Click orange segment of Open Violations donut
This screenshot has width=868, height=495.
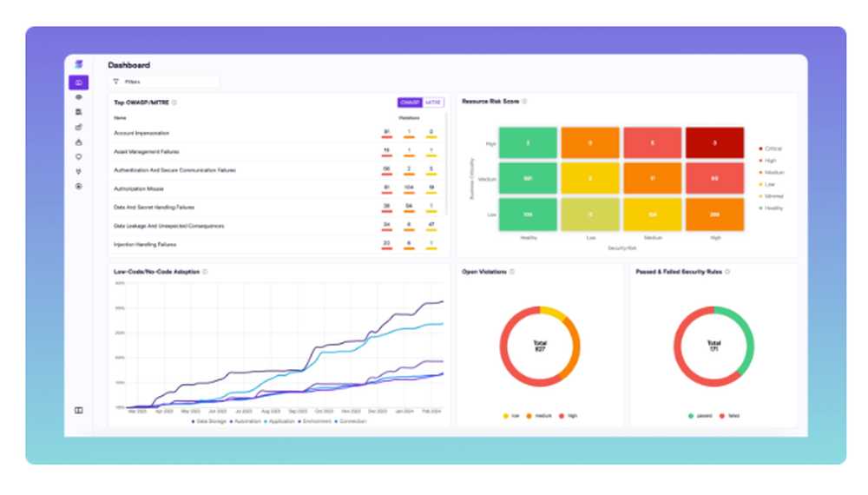click(575, 349)
